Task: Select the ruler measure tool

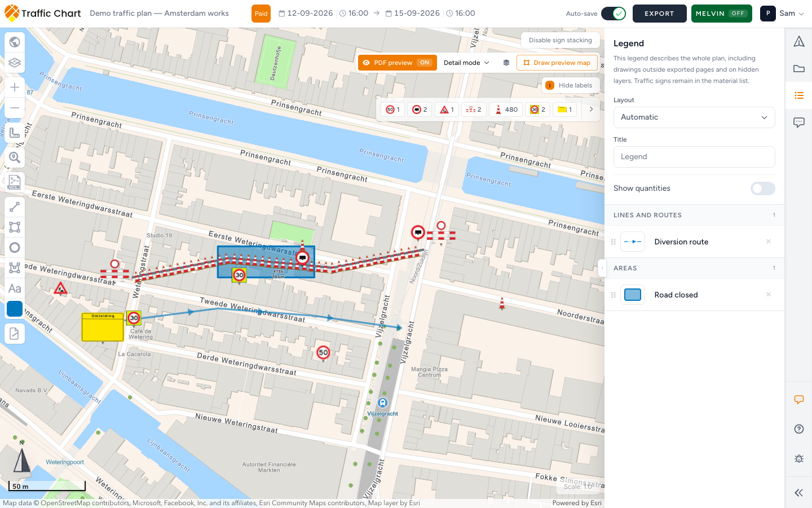Action: 15,133
